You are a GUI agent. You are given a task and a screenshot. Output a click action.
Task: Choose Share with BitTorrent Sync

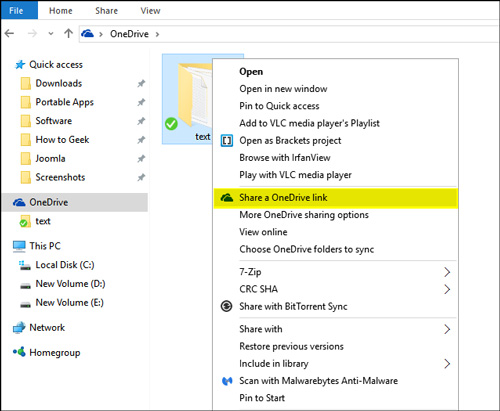coord(293,306)
